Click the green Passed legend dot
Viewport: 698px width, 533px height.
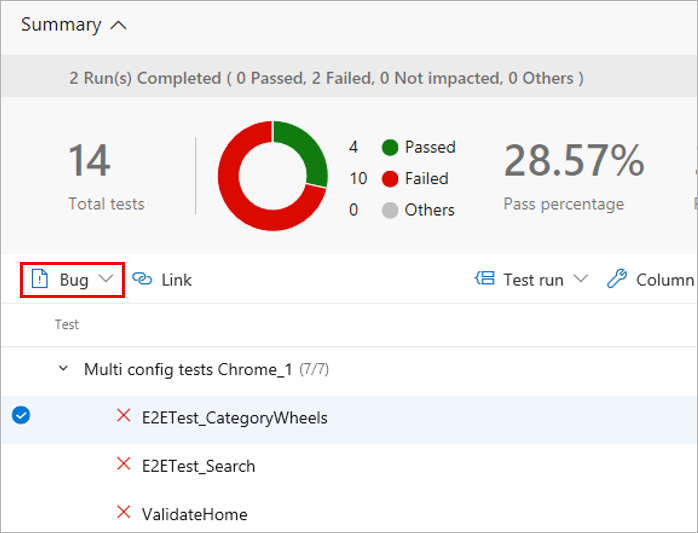click(390, 147)
